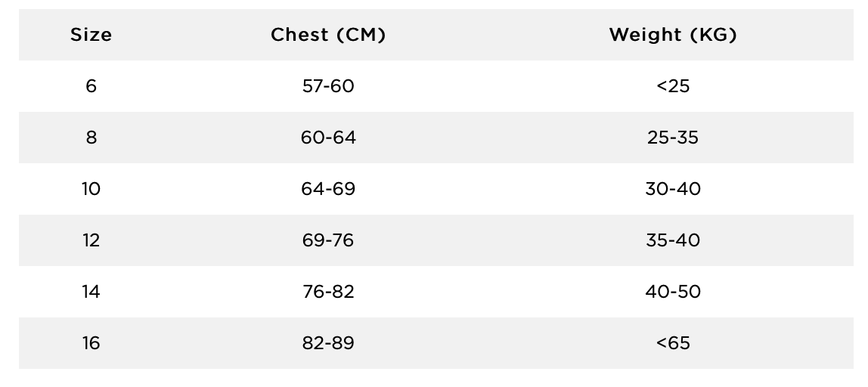Click the 25-35 weight cell
The height and width of the screenshot is (387, 868).
coord(673,138)
